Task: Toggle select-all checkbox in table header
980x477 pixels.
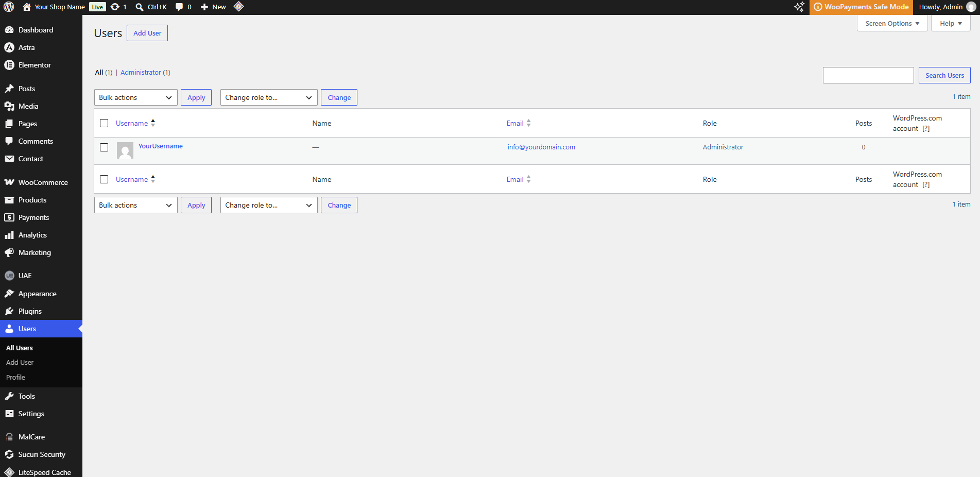Action: pos(104,123)
